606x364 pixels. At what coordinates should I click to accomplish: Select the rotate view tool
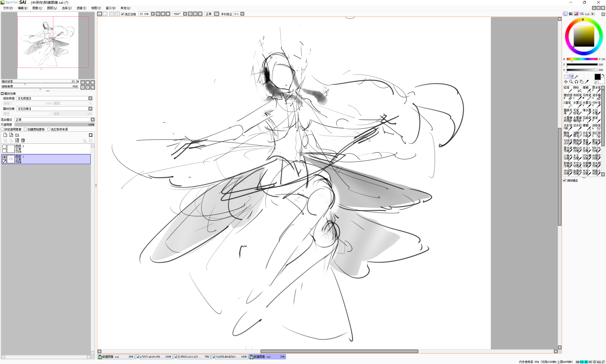(x=576, y=82)
